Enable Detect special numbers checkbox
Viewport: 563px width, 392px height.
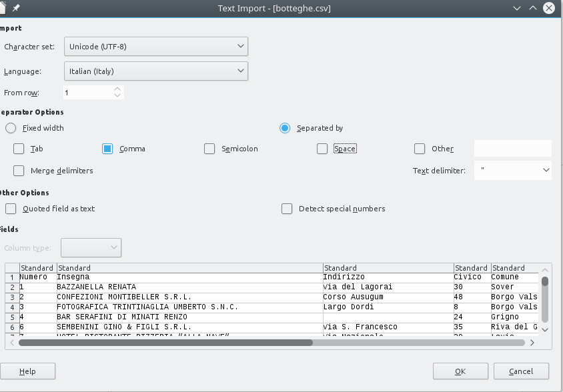[x=287, y=209]
